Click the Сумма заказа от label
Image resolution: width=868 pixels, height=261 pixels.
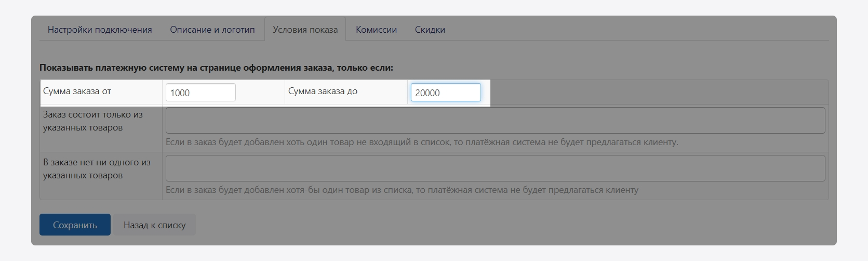(77, 91)
